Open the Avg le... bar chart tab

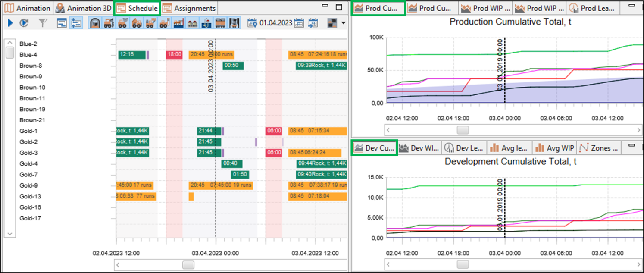pyautogui.click(x=510, y=148)
